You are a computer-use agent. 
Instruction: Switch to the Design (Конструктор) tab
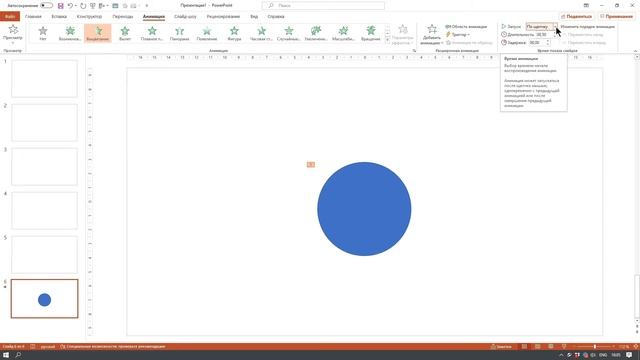[x=89, y=17]
